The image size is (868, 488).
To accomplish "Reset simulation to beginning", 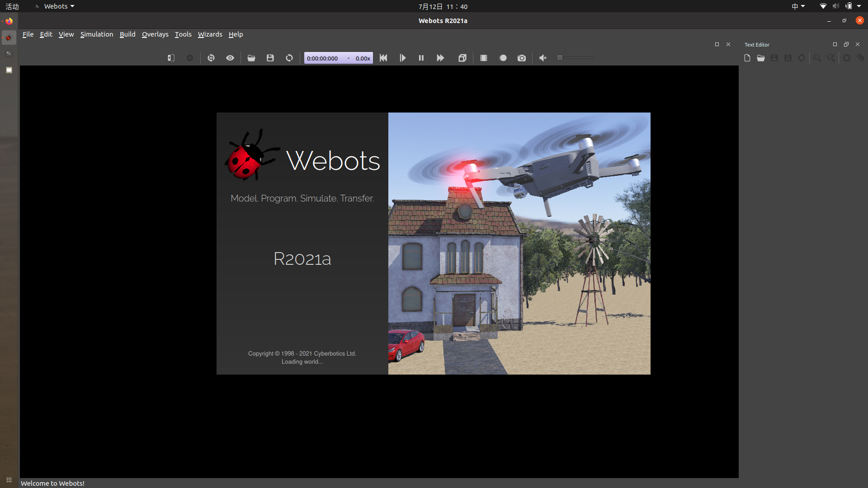I will pyautogui.click(x=383, y=58).
